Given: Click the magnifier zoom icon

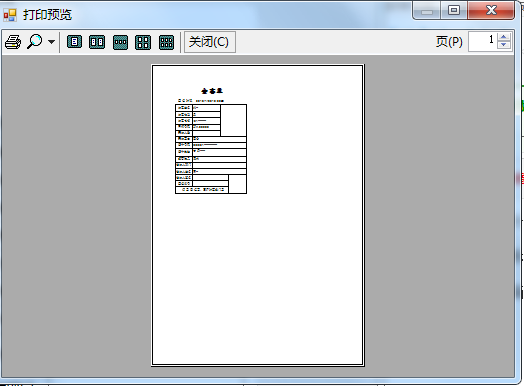Looking at the screenshot, I should (x=34, y=42).
